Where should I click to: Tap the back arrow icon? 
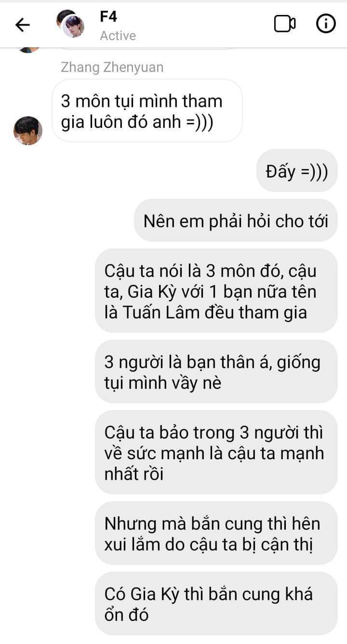point(23,25)
